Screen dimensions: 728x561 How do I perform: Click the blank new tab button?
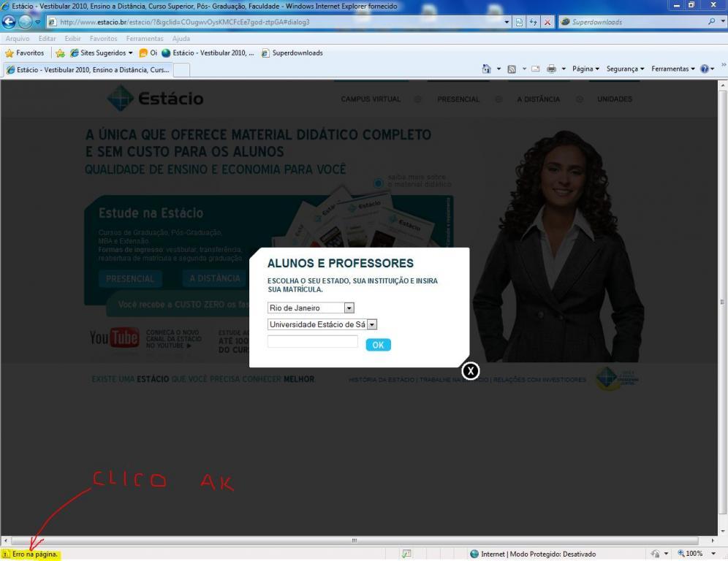point(181,70)
